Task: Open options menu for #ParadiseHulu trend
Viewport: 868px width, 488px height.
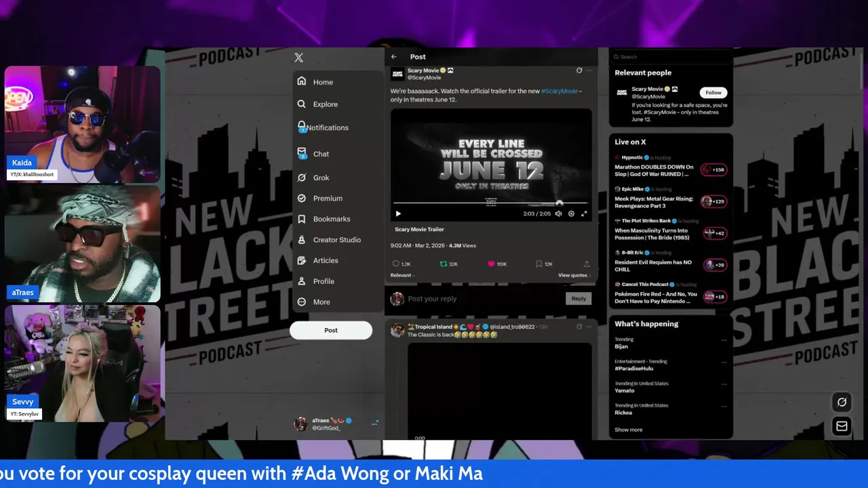Action: 724,362
